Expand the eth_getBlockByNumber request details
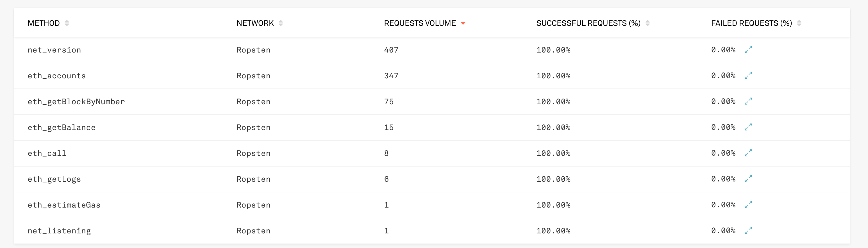The width and height of the screenshot is (868, 248). tap(748, 101)
